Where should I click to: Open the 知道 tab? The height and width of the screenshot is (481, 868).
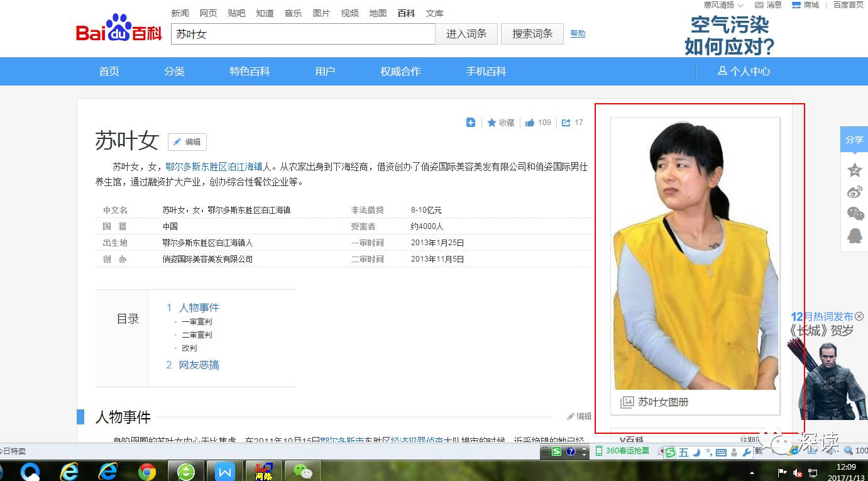[x=265, y=13]
